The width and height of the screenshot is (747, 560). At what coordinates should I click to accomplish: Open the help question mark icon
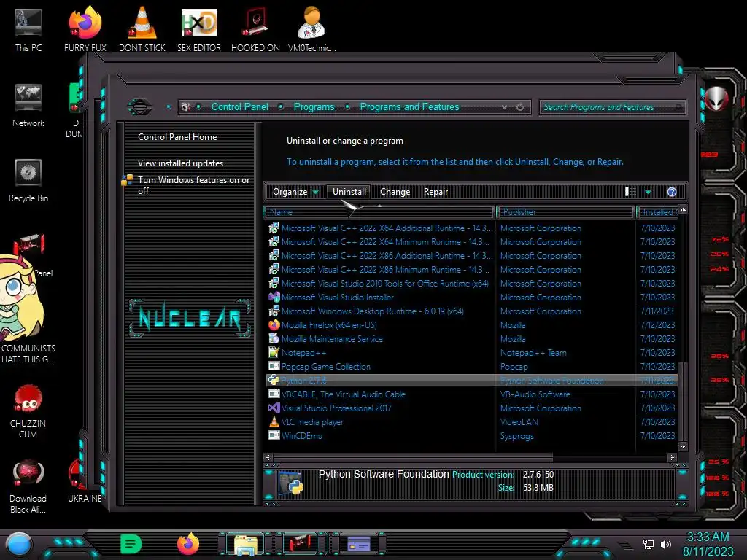672,192
